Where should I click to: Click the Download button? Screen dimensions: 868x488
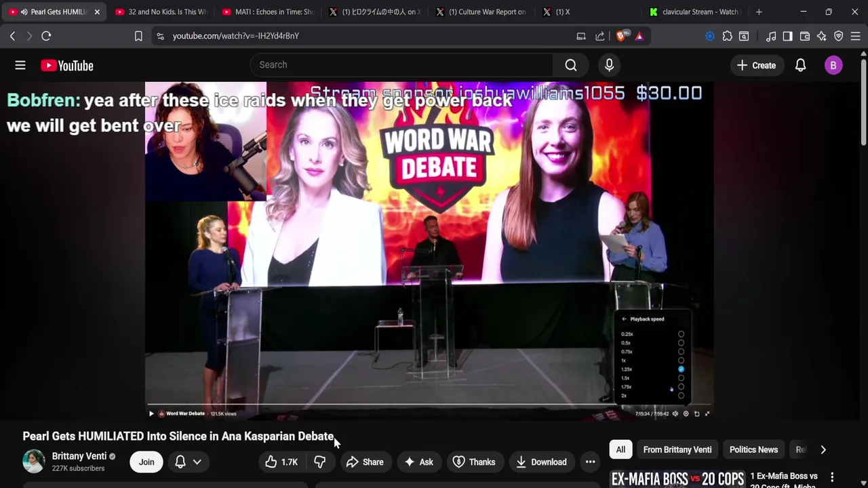pyautogui.click(x=541, y=462)
